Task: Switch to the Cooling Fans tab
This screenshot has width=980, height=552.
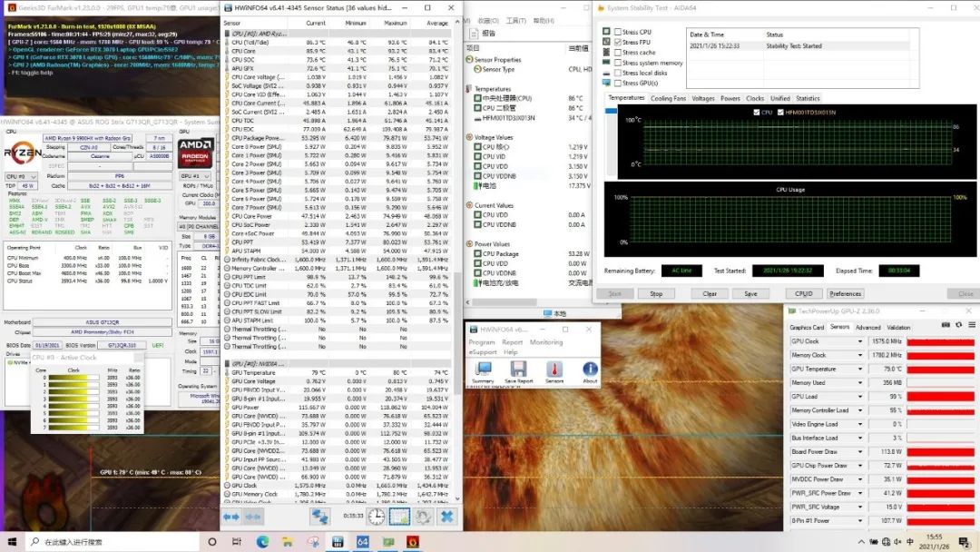Action: [668, 98]
